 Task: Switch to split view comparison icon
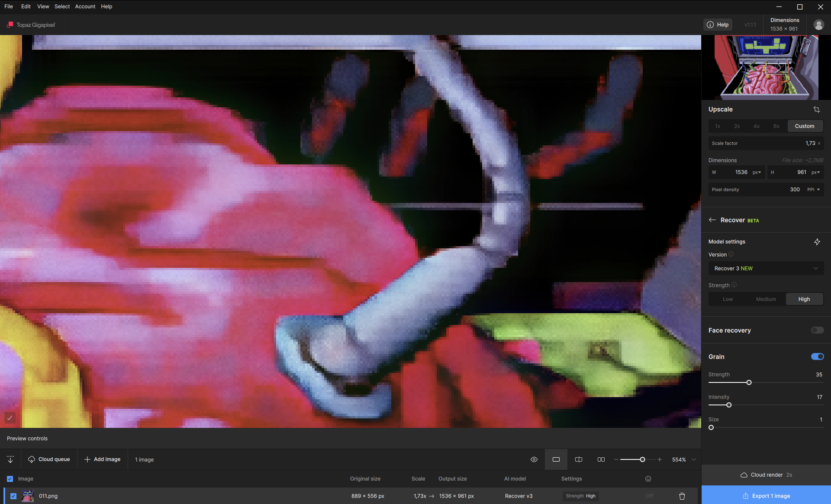tap(579, 459)
